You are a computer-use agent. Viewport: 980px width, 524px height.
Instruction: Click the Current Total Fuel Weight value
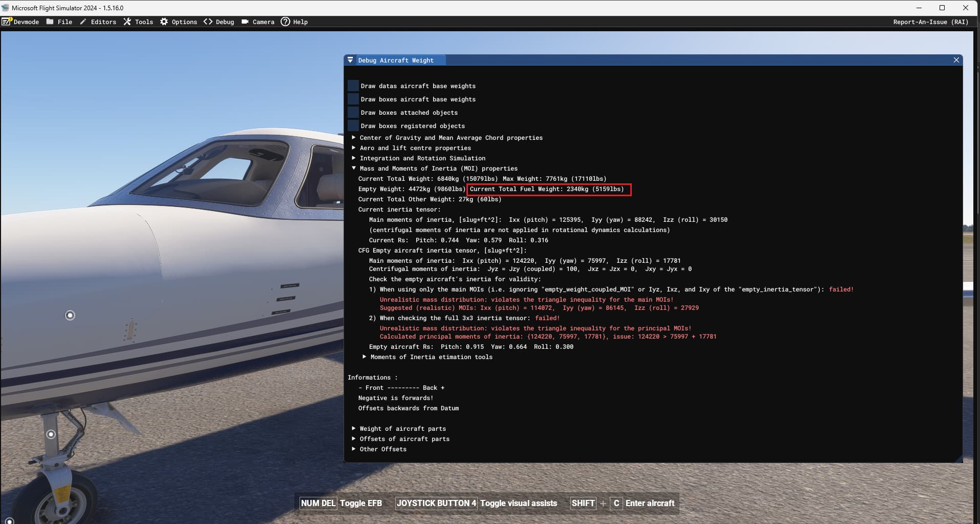pos(547,189)
